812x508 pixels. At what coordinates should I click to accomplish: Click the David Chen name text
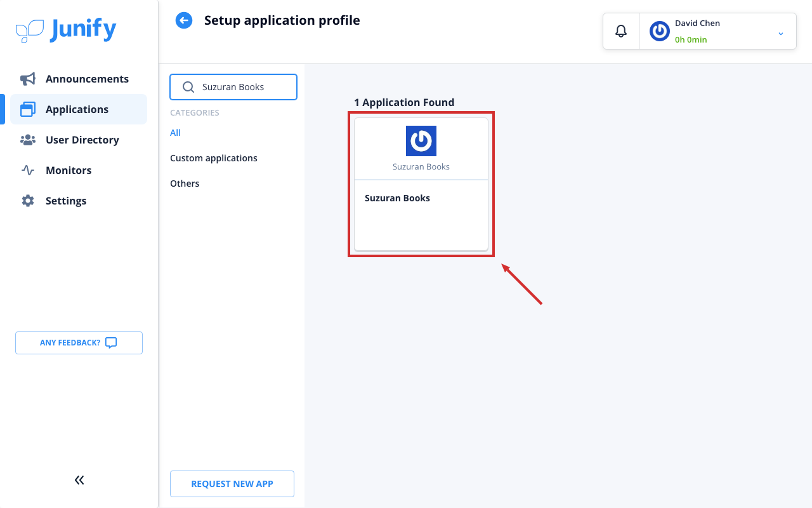pyautogui.click(x=697, y=23)
